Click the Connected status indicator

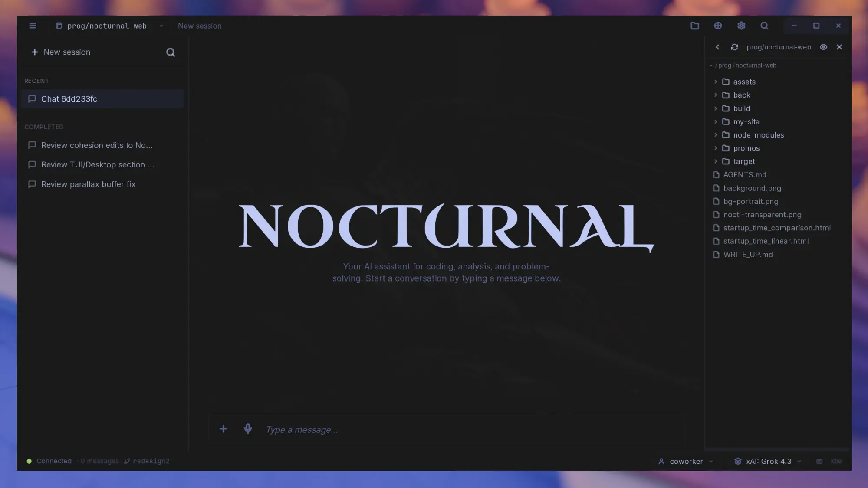pyautogui.click(x=49, y=461)
